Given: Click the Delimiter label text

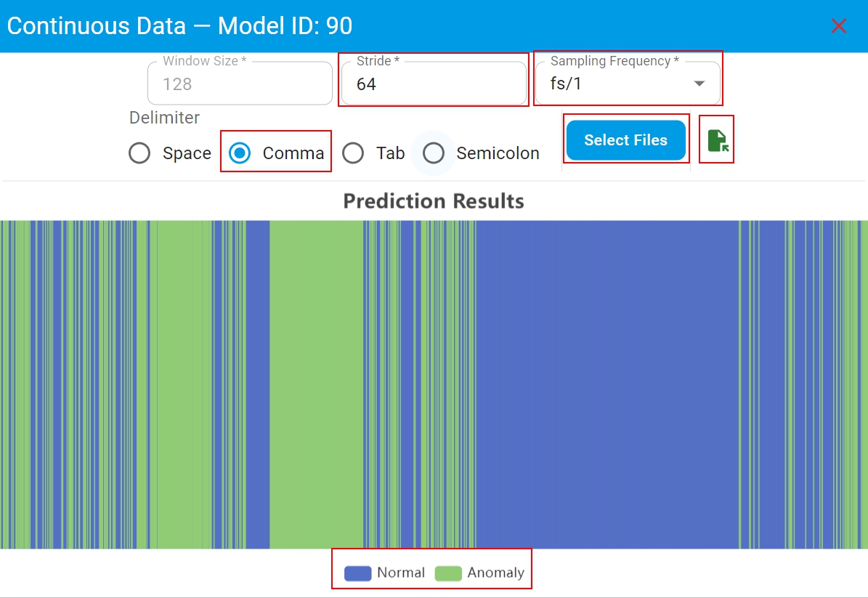Looking at the screenshot, I should pyautogui.click(x=164, y=118).
